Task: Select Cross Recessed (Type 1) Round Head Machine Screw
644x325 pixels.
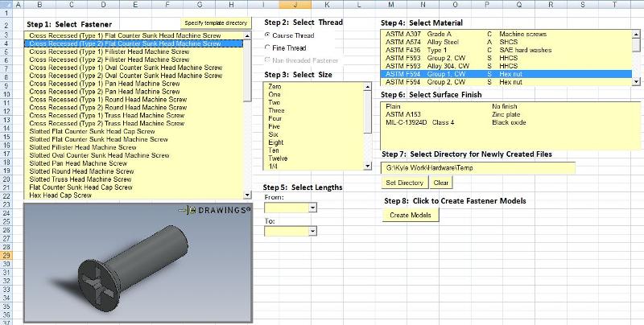Action: tap(134, 99)
